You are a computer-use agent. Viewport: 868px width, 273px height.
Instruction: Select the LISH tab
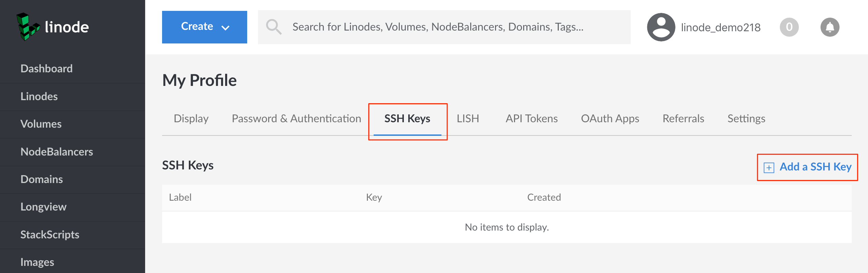click(468, 119)
